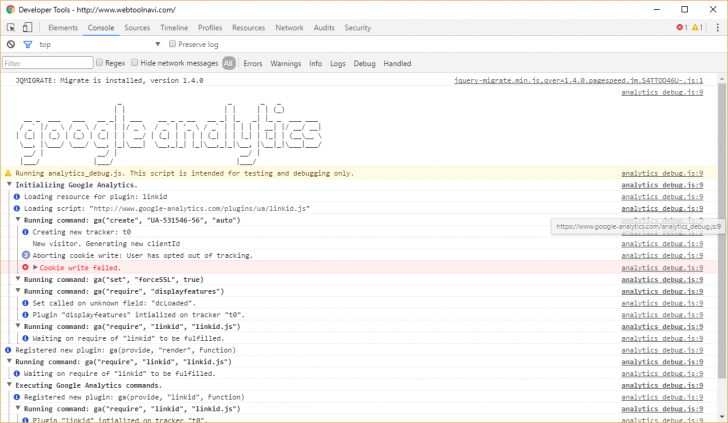This screenshot has height=423, width=728.
Task: Open analytics_debug.js link on Cookie write failed row
Action: pos(662,267)
